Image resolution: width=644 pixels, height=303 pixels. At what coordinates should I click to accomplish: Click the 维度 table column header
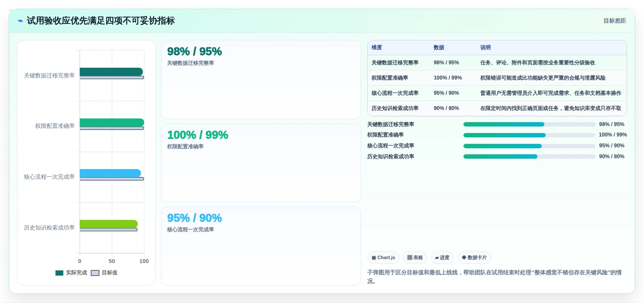(377, 48)
